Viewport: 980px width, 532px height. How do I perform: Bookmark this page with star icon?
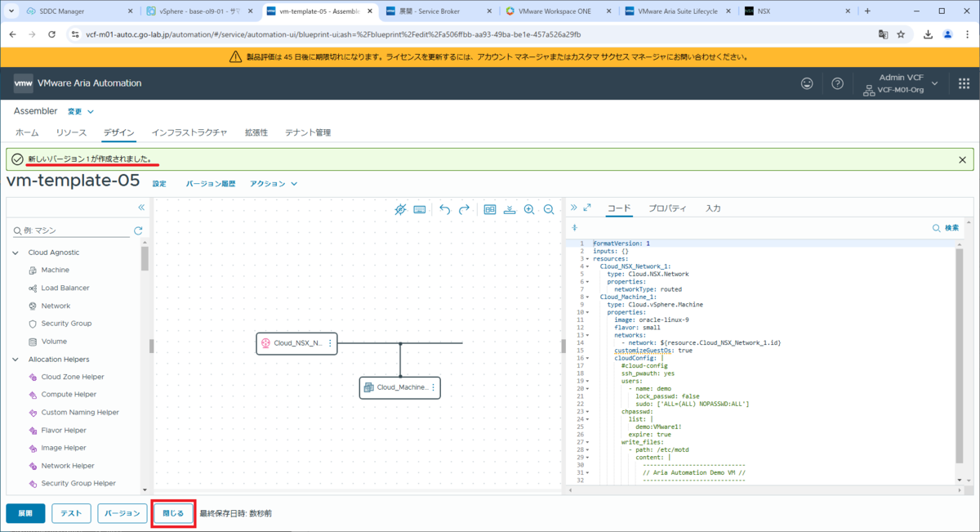(901, 34)
